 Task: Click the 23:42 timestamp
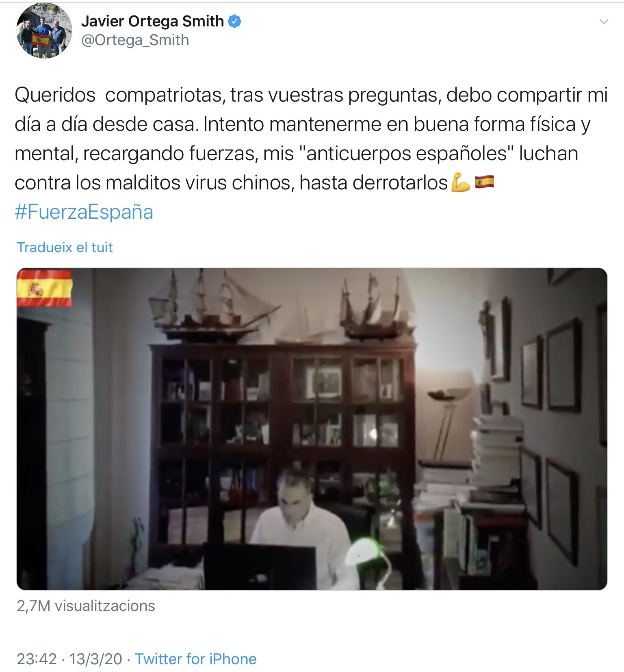[37, 659]
